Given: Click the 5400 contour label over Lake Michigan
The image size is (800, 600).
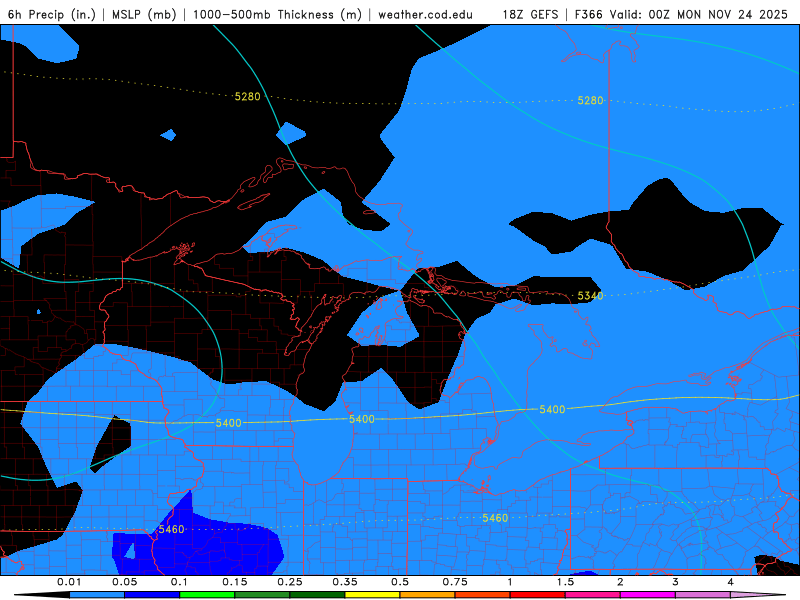Looking at the screenshot, I should coord(362,419).
